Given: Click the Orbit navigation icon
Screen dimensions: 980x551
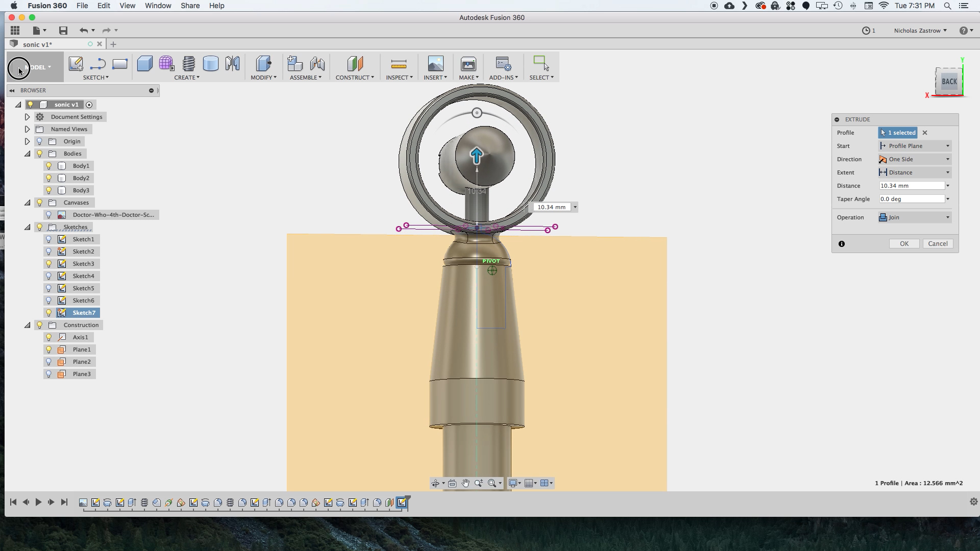Looking at the screenshot, I should click(435, 483).
